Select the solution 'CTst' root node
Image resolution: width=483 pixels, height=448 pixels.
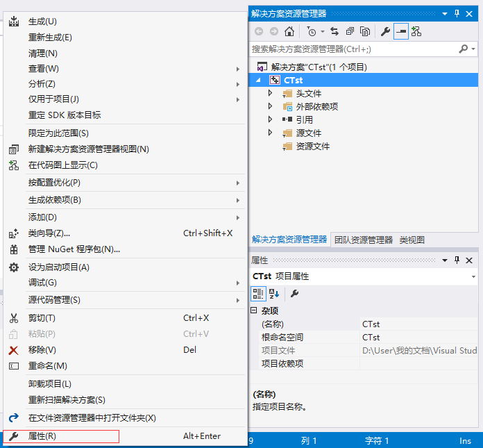[319, 67]
